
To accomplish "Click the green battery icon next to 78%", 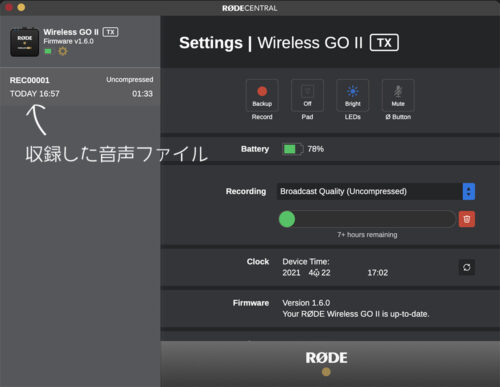I will click(x=292, y=149).
